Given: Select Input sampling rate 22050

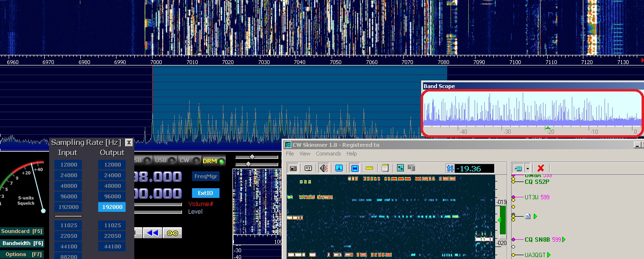Looking at the screenshot, I should pos(67,236).
